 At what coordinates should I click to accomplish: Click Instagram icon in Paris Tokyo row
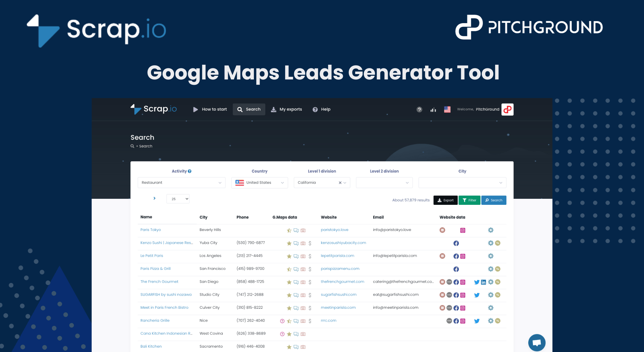(x=463, y=230)
